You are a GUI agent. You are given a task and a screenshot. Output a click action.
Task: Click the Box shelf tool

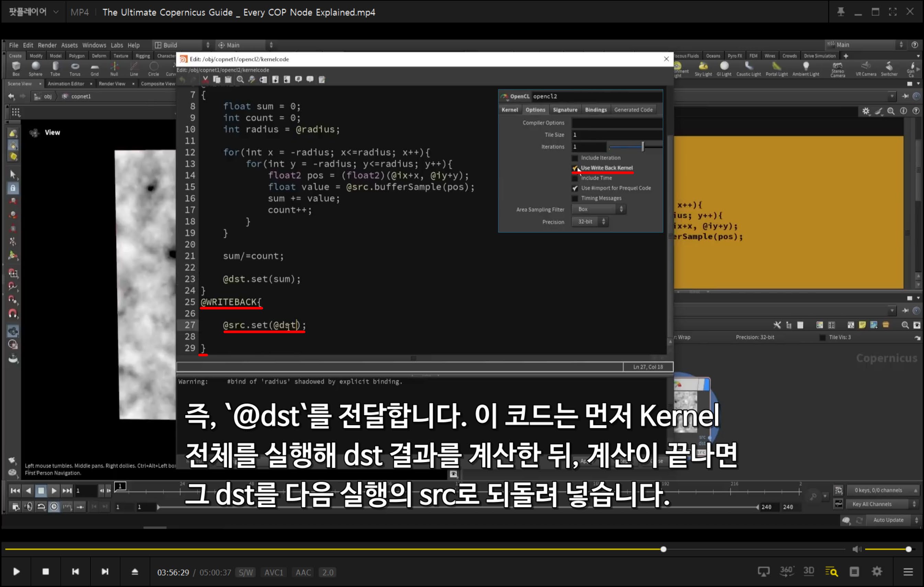pos(16,68)
